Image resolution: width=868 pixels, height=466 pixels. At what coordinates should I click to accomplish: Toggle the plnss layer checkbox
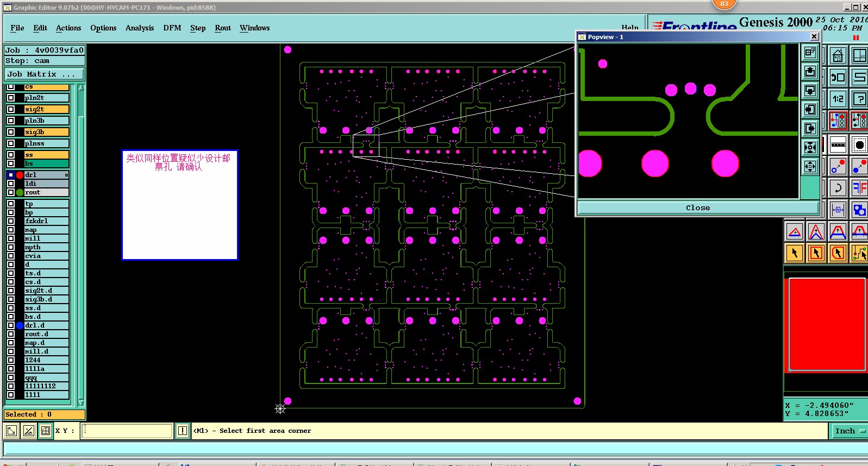pyautogui.click(x=11, y=143)
